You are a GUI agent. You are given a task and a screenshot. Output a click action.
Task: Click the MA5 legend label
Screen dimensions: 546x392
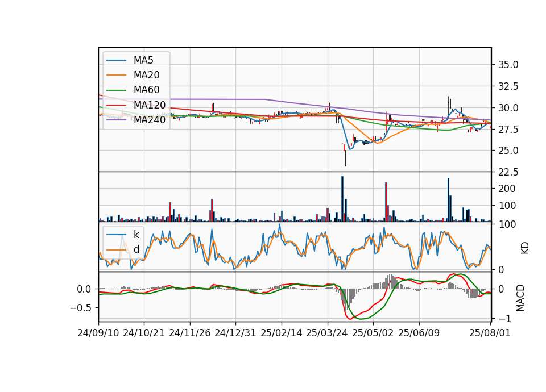[143, 60]
